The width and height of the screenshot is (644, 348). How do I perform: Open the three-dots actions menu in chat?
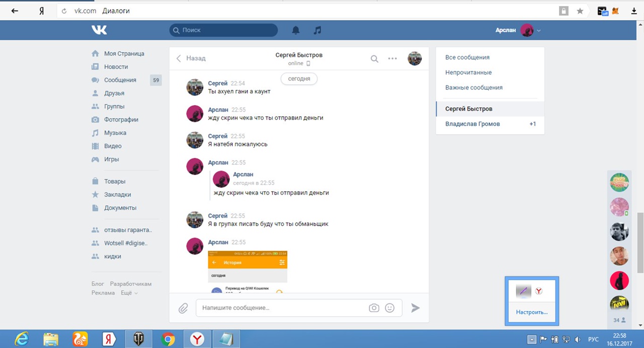pyautogui.click(x=392, y=58)
